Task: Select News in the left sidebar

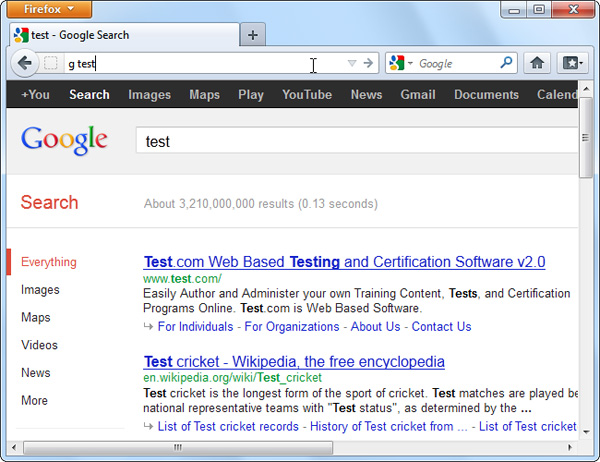Action: pyautogui.click(x=36, y=372)
